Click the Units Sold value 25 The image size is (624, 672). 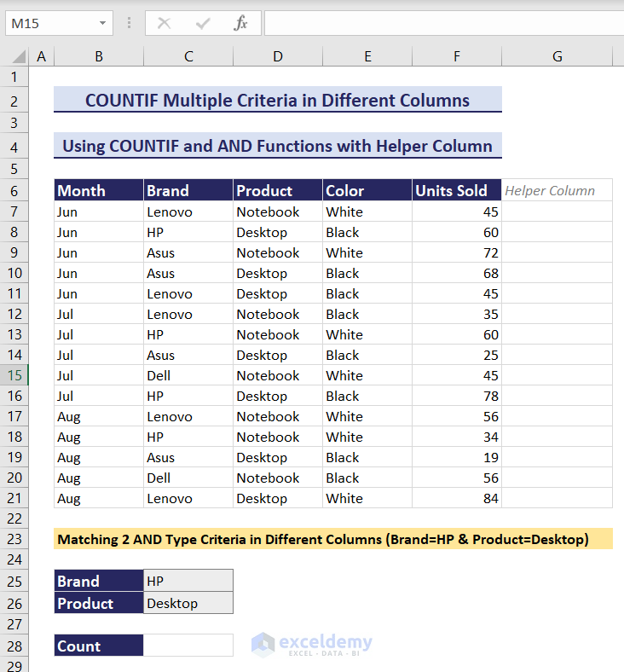click(457, 355)
